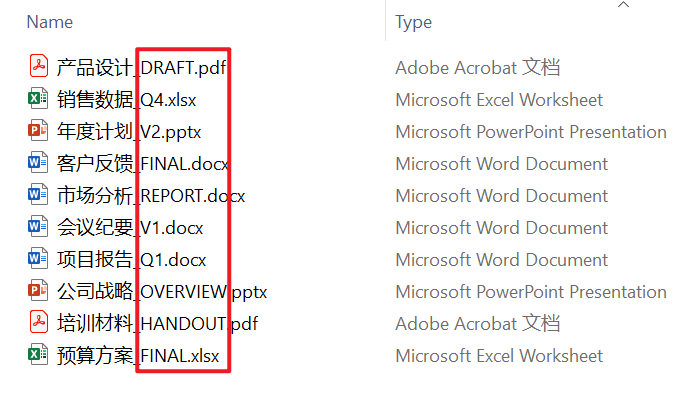
Task: Click the Word icon for 会议纪要_V1.docx
Action: point(39,227)
